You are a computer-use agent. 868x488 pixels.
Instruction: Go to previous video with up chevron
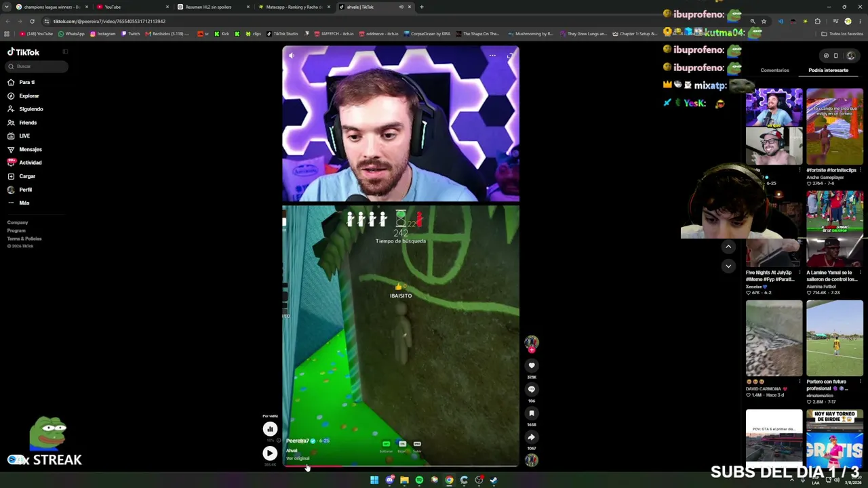[x=728, y=247]
